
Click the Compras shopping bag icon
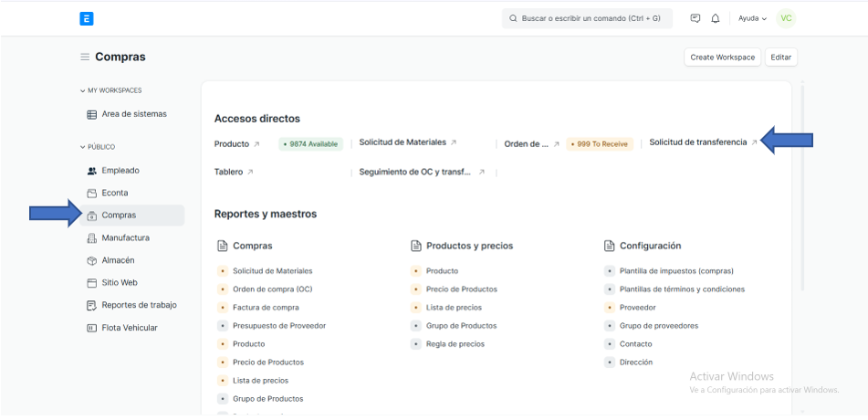(92, 215)
